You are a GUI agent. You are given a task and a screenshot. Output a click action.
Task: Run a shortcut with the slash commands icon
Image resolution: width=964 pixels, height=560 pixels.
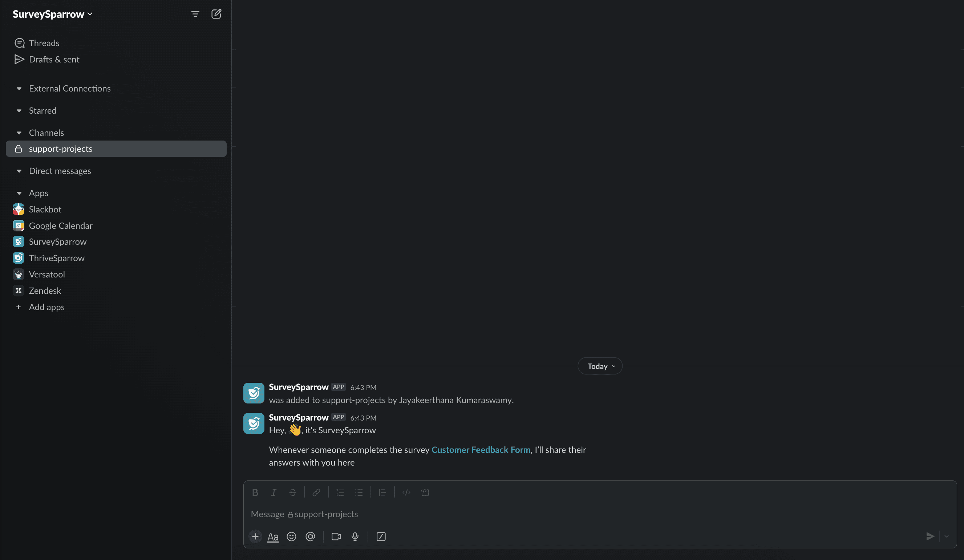coord(381,536)
